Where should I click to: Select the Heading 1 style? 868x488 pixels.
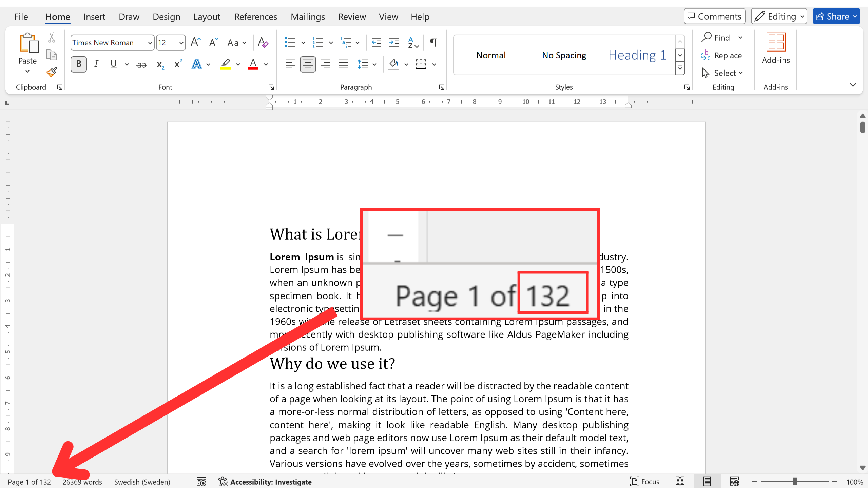637,54
